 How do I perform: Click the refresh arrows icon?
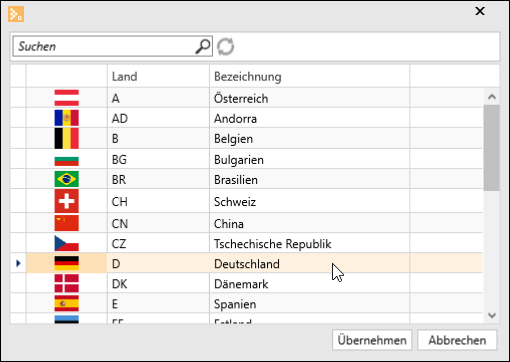226,46
